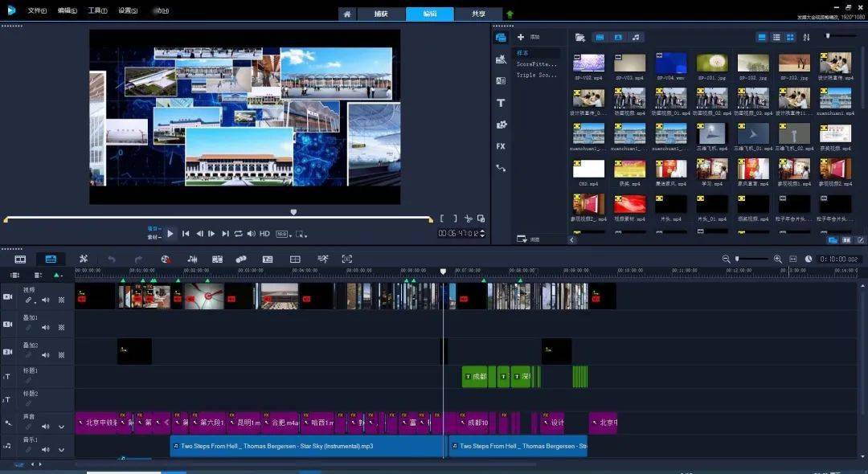Open the sound mixer tool
868x474 pixels.
[x=192, y=259]
